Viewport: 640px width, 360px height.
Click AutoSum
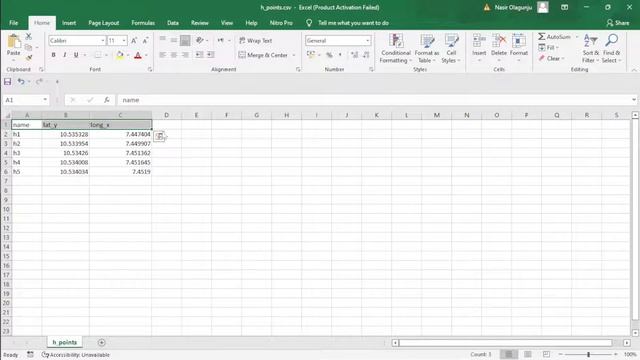[554, 37]
